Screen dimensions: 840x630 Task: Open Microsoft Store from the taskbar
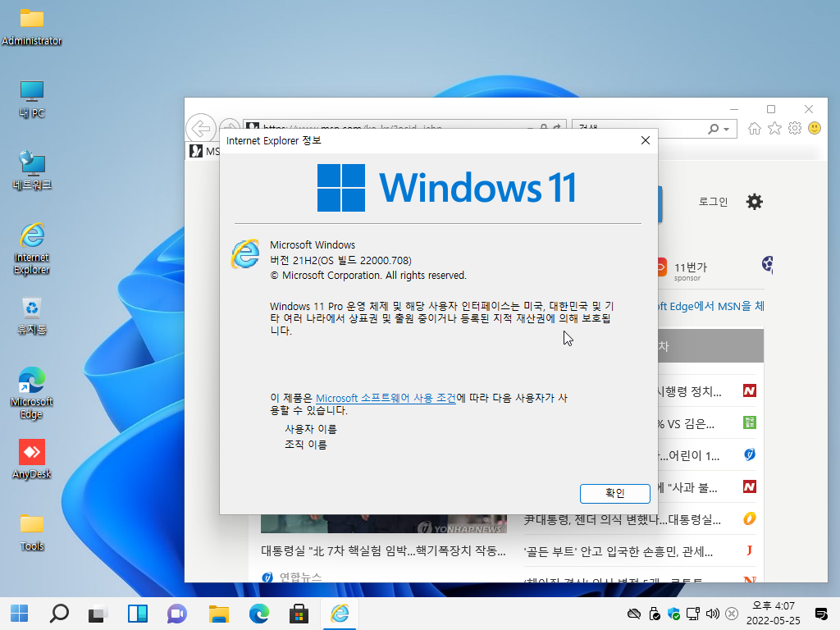(299, 614)
